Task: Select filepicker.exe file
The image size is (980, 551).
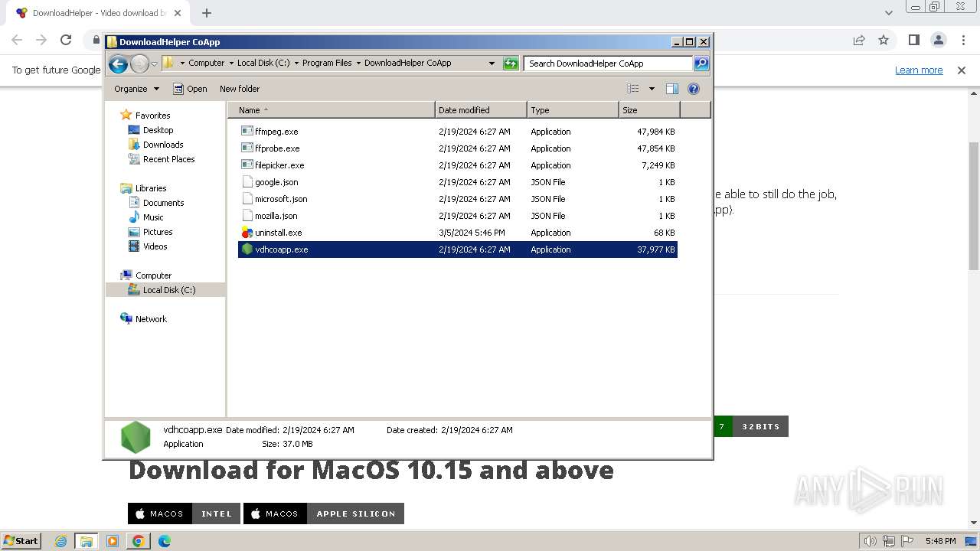Action: [458, 165]
